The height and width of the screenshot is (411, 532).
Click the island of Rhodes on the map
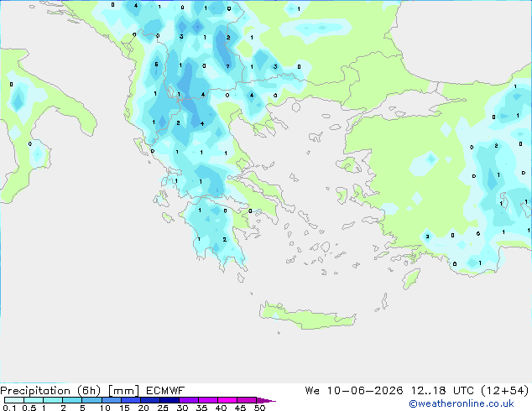pos(411,278)
